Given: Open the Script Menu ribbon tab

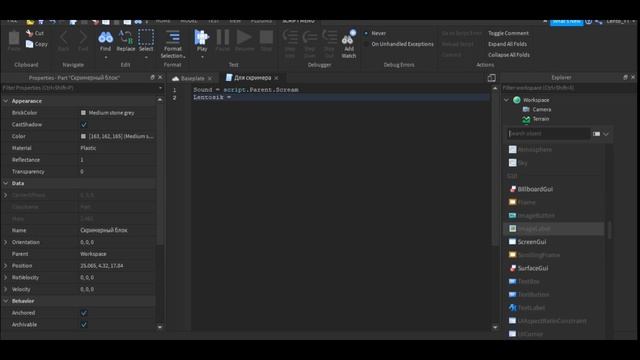Looking at the screenshot, I should [x=298, y=21].
